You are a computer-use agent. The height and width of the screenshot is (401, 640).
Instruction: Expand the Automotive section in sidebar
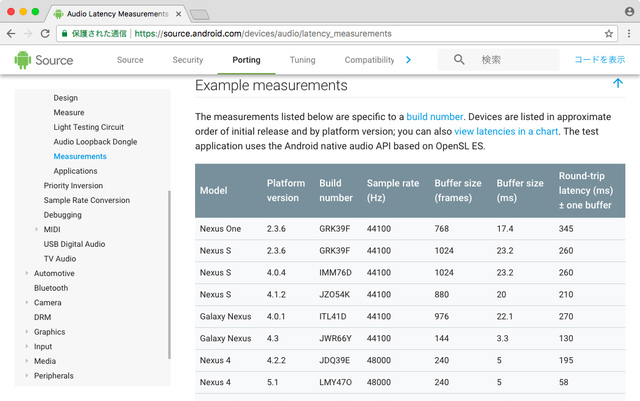(x=27, y=273)
